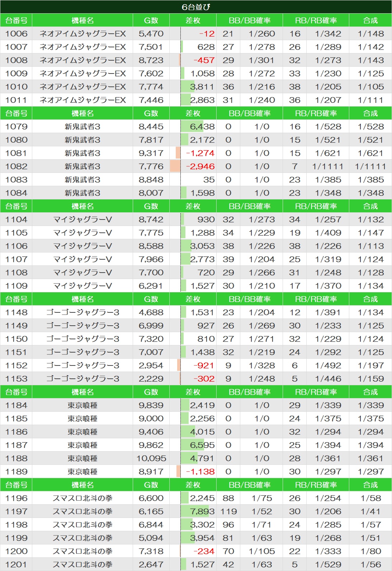Viewport: 392px width, 571px height.
Task: Click 1/529 RB probability for 1201
Action: pyautogui.click(x=328, y=565)
